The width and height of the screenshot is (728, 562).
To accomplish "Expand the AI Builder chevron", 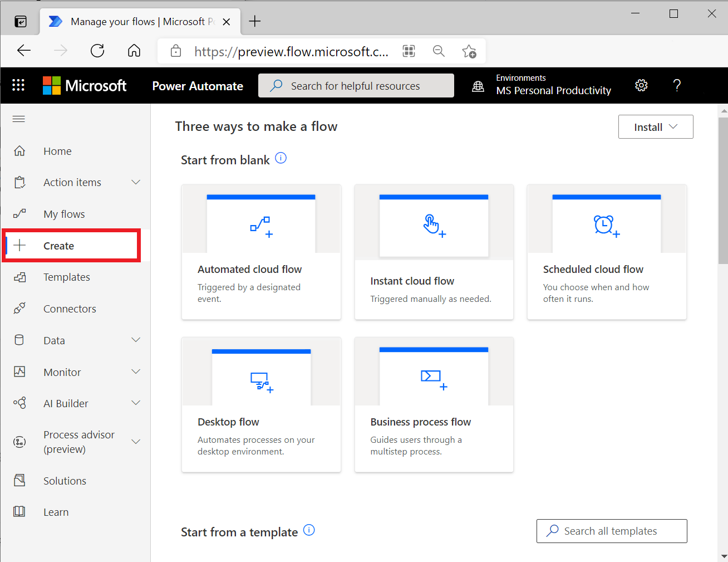I will coord(136,403).
